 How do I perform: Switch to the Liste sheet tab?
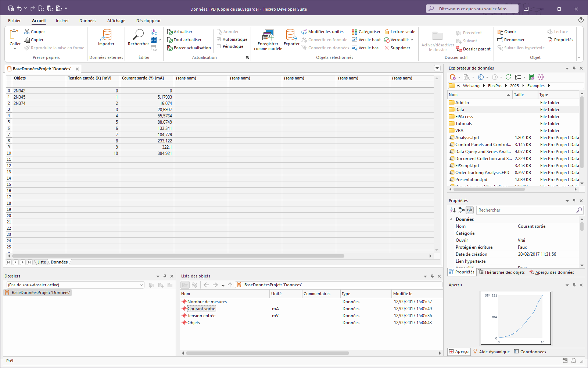coord(42,262)
